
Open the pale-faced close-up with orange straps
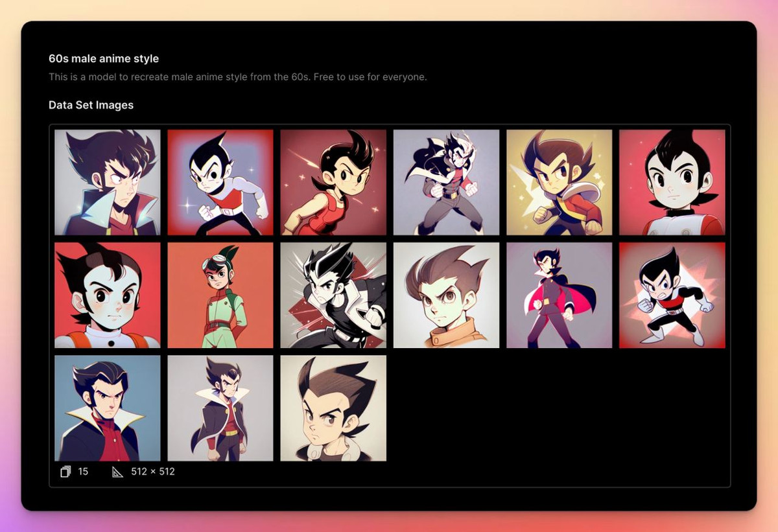(107, 295)
